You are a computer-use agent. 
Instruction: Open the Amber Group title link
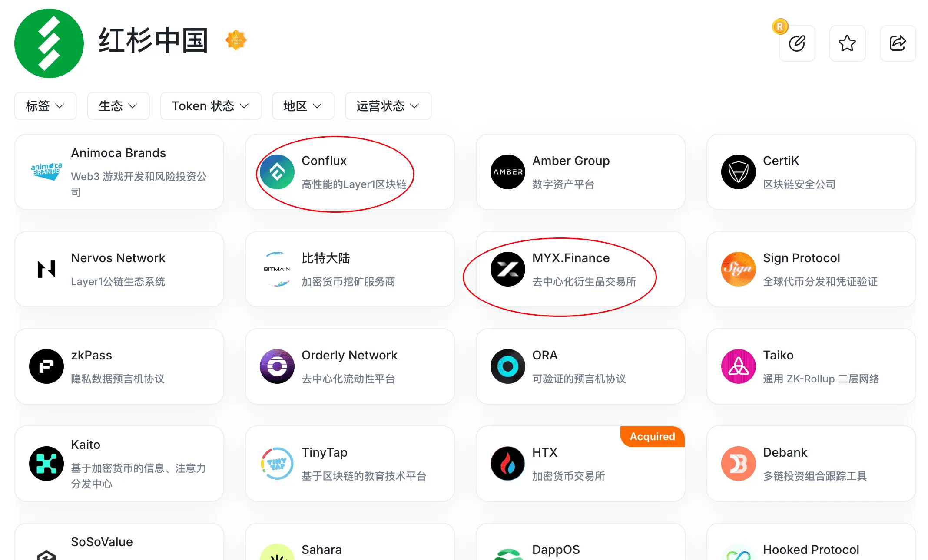coord(571,161)
